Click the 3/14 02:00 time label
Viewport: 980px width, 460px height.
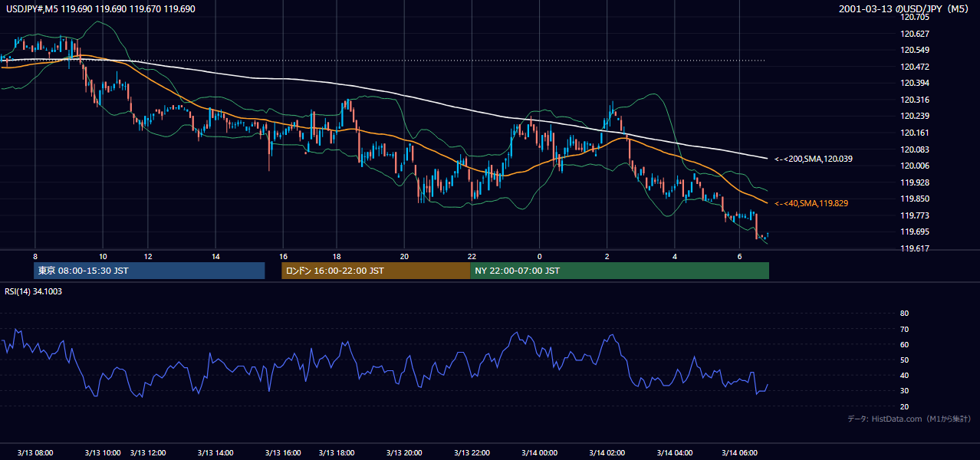point(608,453)
